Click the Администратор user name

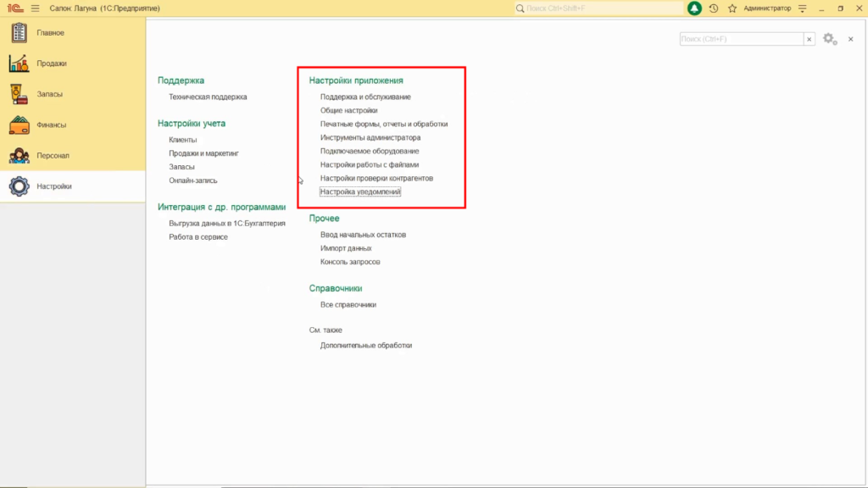tap(767, 8)
